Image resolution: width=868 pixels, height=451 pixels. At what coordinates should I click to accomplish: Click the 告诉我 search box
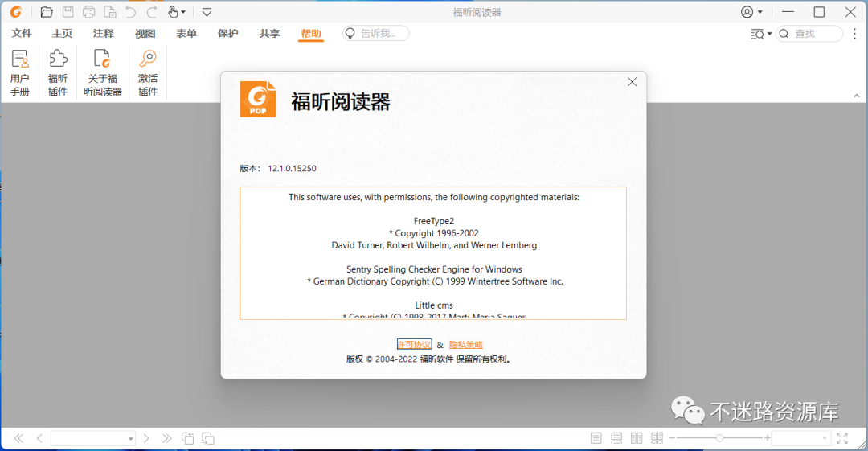376,34
